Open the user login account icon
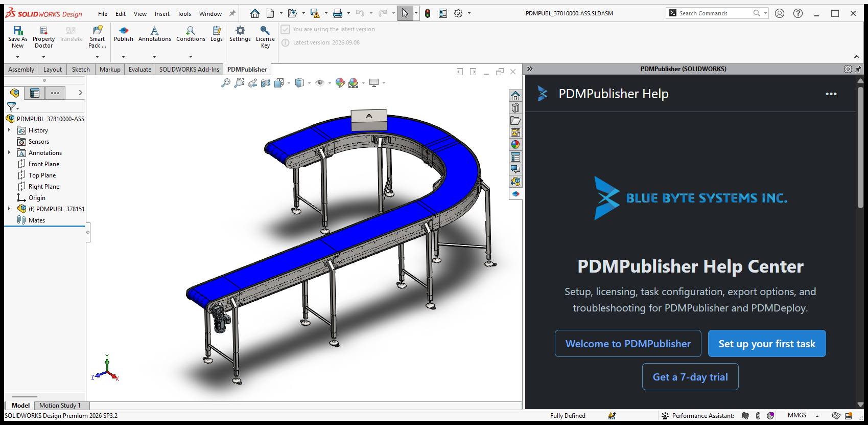The height and width of the screenshot is (425, 868). click(x=780, y=13)
